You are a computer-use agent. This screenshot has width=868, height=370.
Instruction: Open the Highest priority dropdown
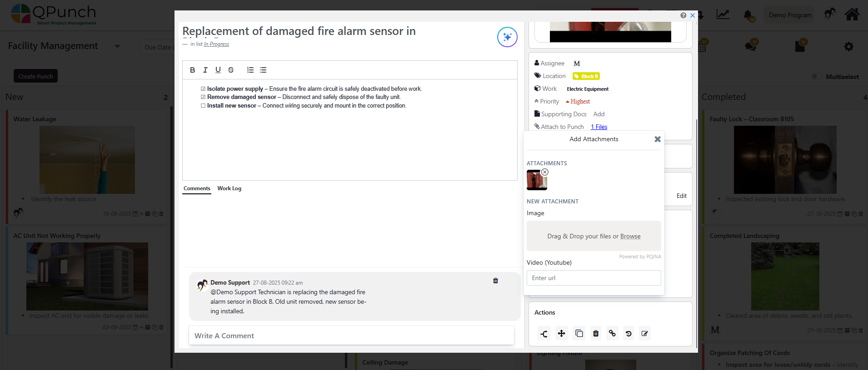point(578,102)
